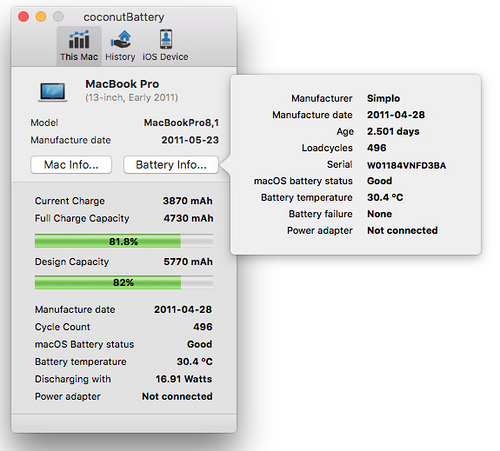
Task: Click the 81.8% charge progress bar
Action: click(124, 241)
